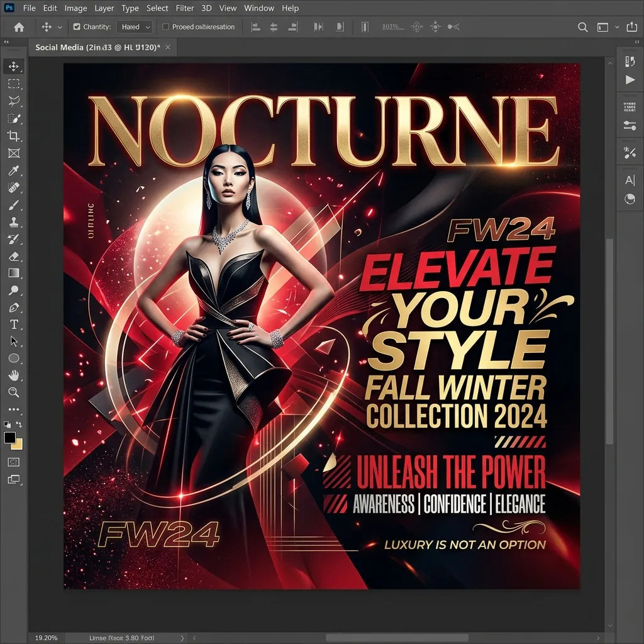The height and width of the screenshot is (644, 644).
Task: Reset default foreground and background colors
Action: click(7, 425)
